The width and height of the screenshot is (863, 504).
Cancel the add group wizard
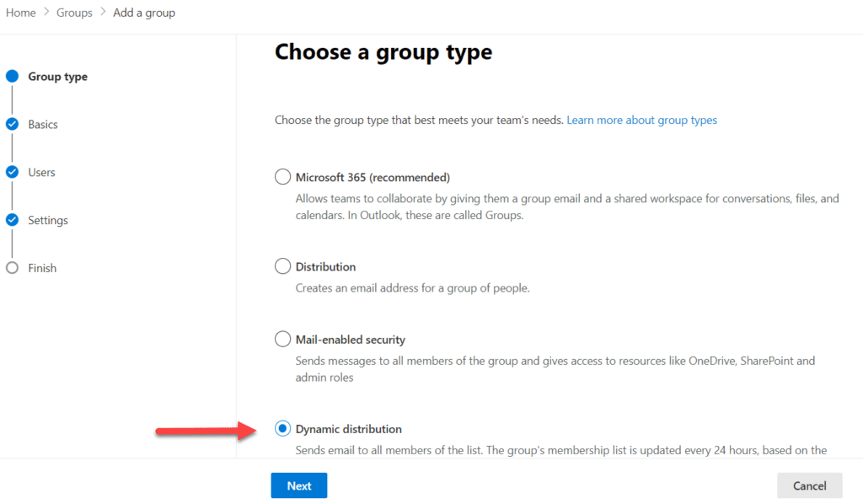pos(809,485)
